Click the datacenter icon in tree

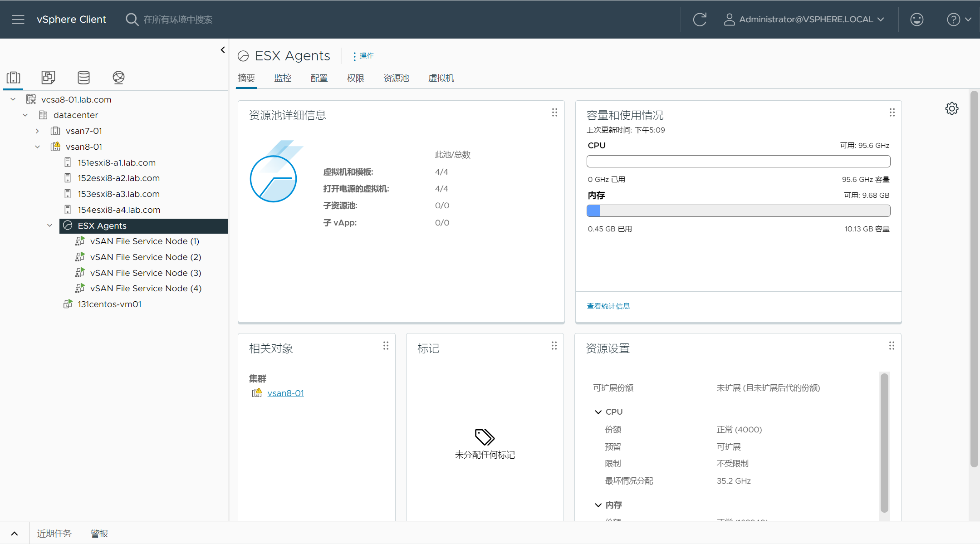point(43,115)
